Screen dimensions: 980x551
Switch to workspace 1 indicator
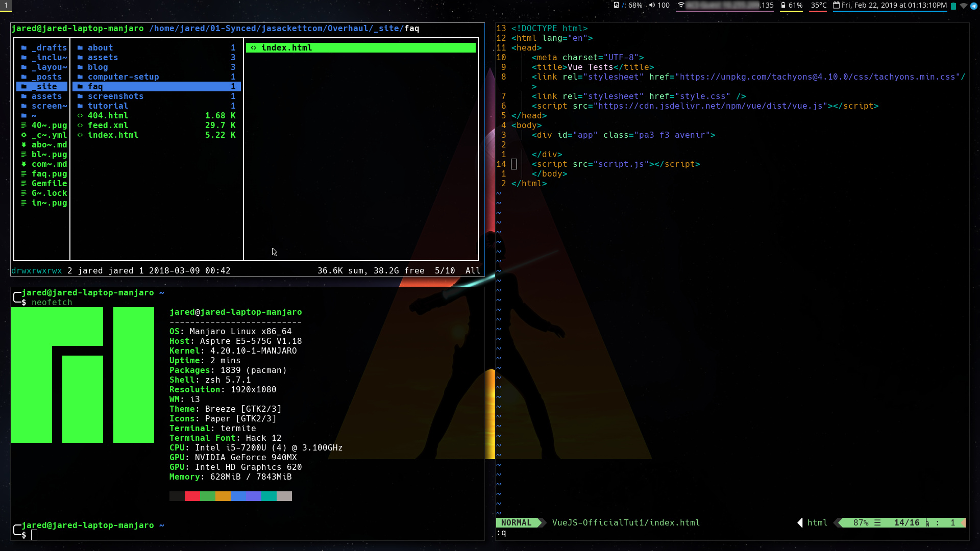(6, 5)
